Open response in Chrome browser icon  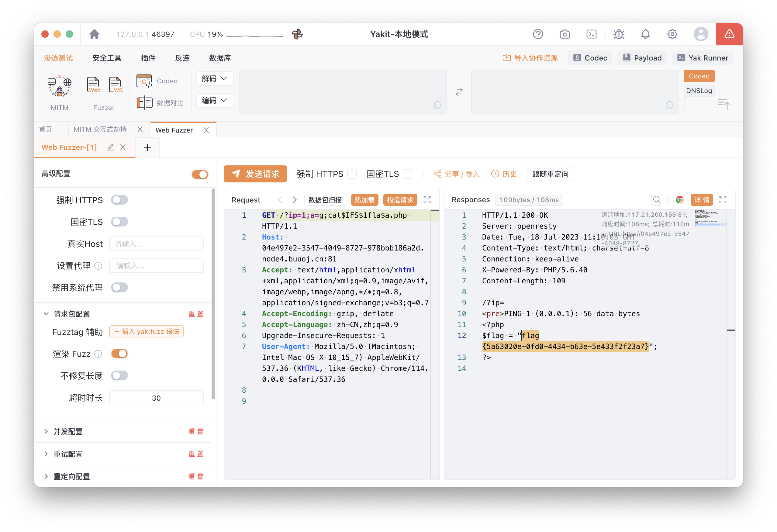click(x=679, y=200)
